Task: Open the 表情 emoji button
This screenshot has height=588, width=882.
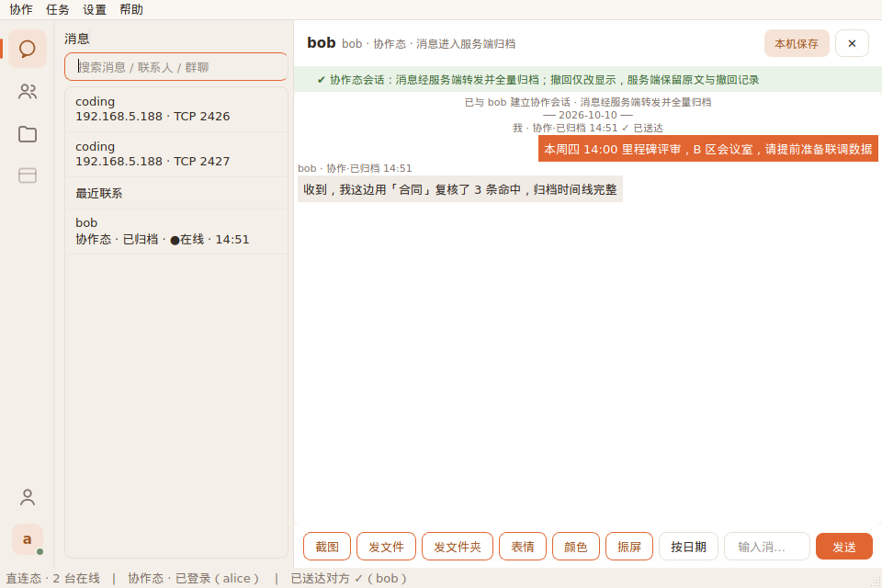Action: [x=523, y=547]
